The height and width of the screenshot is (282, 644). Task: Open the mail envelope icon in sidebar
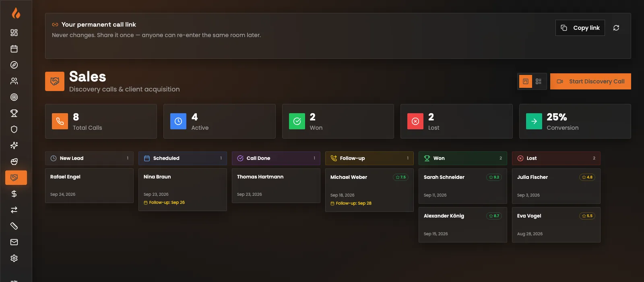[x=14, y=242]
